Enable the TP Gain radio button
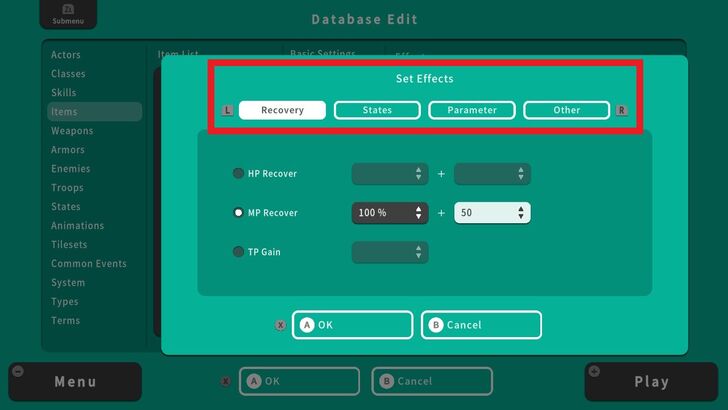The image size is (728, 410). tap(238, 252)
